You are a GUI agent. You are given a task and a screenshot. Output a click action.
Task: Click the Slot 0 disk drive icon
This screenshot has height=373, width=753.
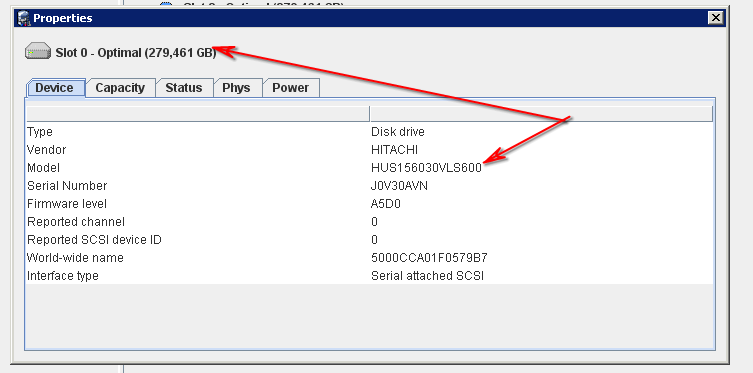(38, 51)
